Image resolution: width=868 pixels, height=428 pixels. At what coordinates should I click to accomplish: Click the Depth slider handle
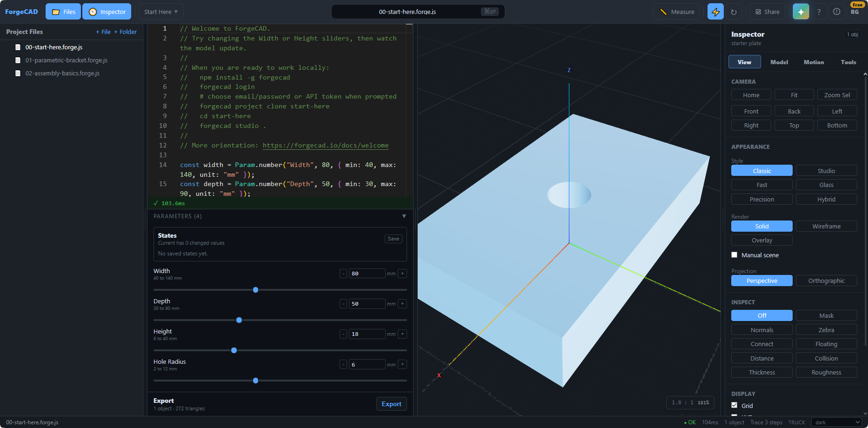[x=239, y=320]
